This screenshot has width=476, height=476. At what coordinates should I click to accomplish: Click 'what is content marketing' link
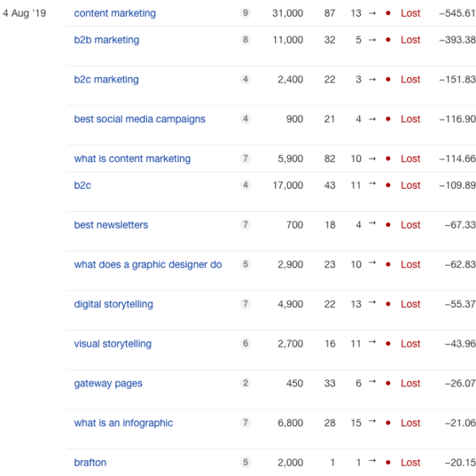[132, 159]
